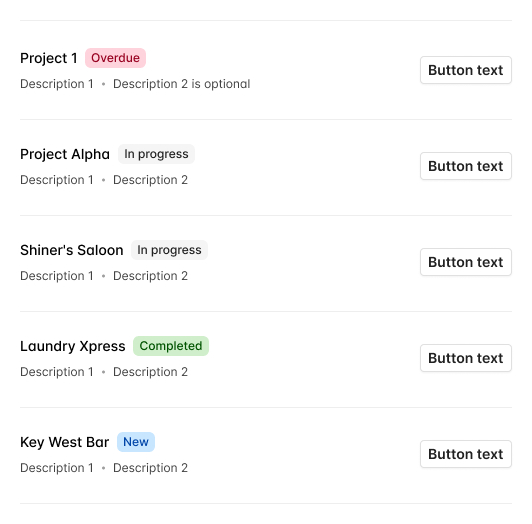Click Description 2 under Shiner's Saloon

[x=150, y=276]
